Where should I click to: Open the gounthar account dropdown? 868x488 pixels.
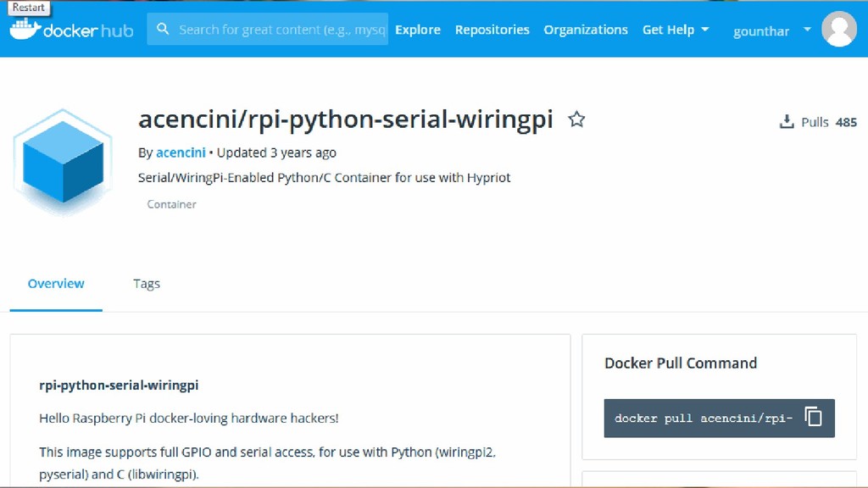click(771, 31)
